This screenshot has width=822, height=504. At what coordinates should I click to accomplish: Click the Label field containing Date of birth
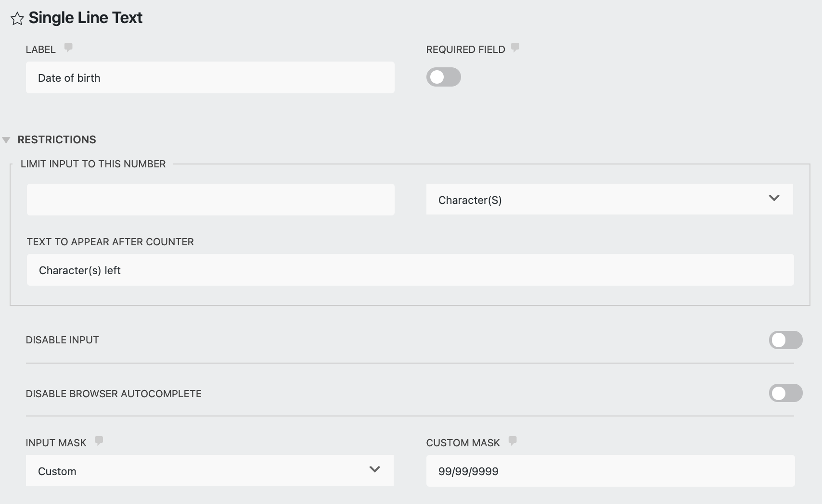tap(210, 77)
